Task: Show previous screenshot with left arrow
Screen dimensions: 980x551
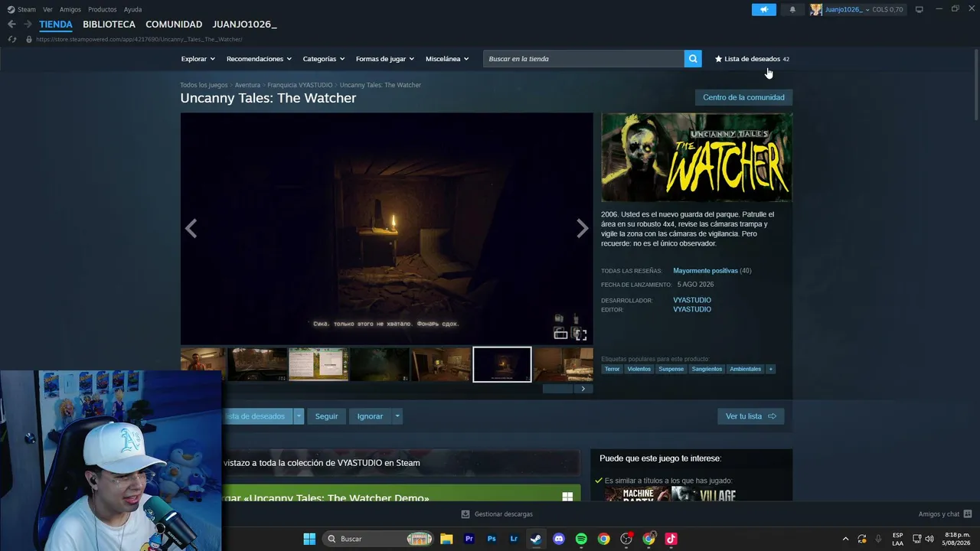Action: [x=191, y=228]
